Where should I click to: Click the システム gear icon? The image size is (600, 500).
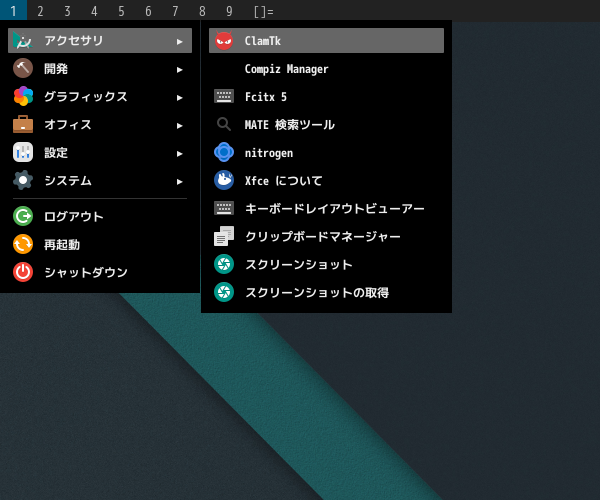tap(23, 180)
